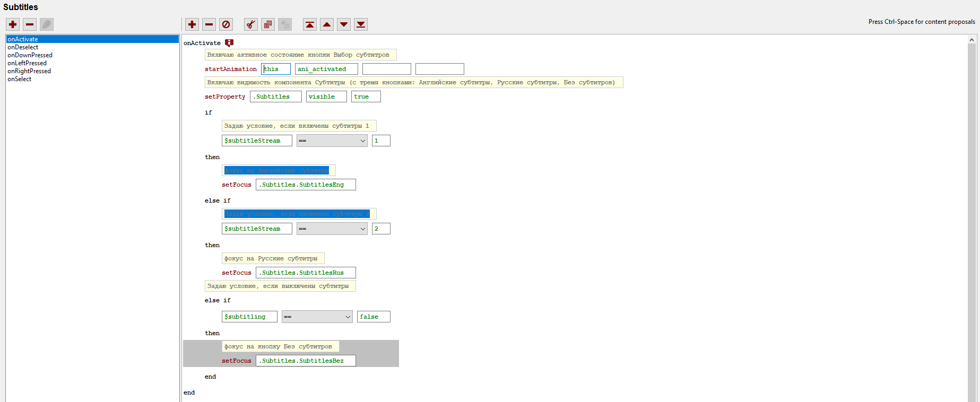Select the onDownPressed event
The image size is (980, 402).
[30, 55]
